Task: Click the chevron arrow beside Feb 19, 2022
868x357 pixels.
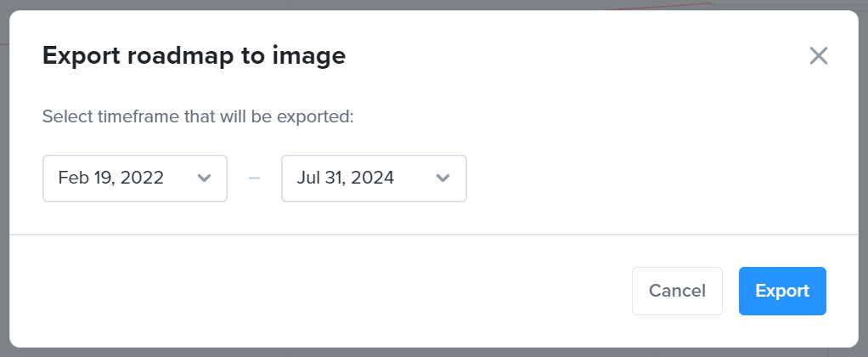Action: tap(205, 178)
